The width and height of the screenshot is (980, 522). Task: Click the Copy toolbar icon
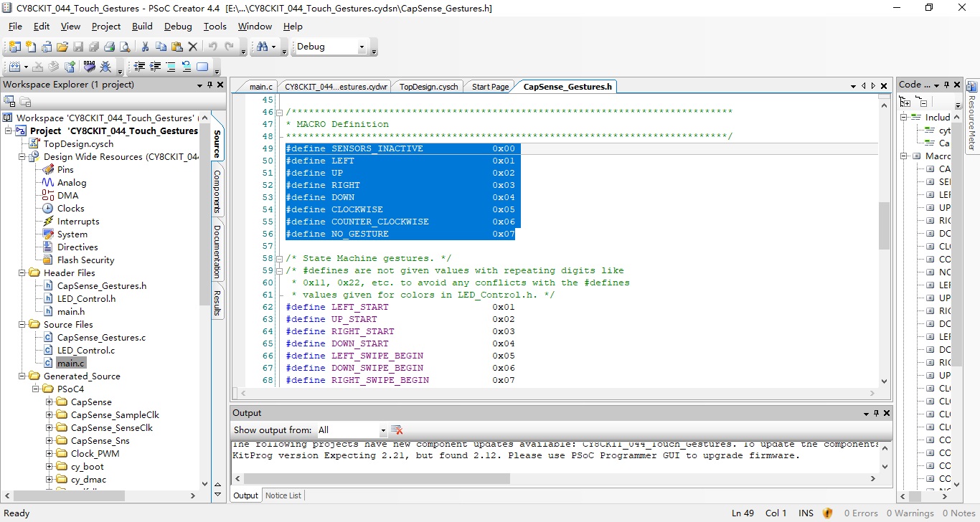coord(161,47)
